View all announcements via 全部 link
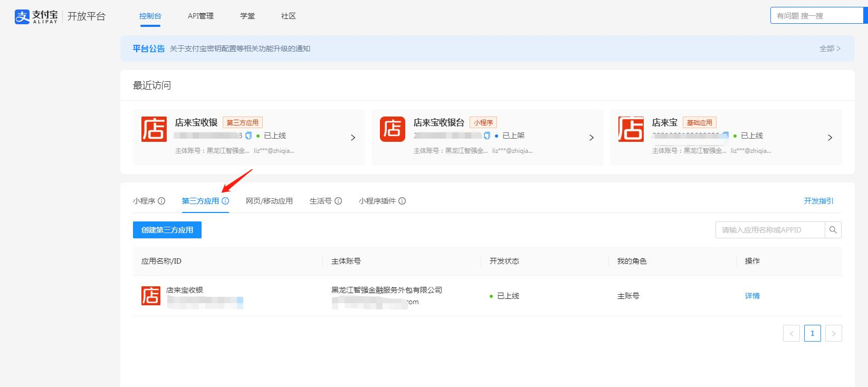The image size is (868, 387). click(x=829, y=49)
